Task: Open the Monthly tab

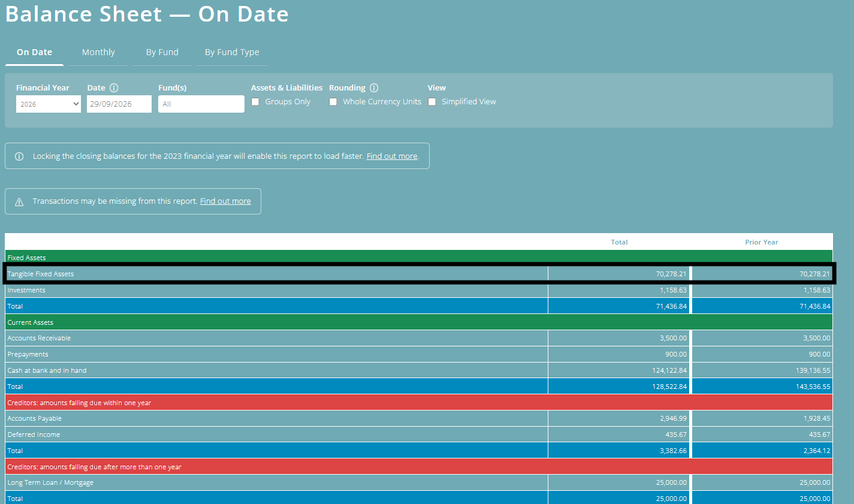Action: tap(98, 53)
